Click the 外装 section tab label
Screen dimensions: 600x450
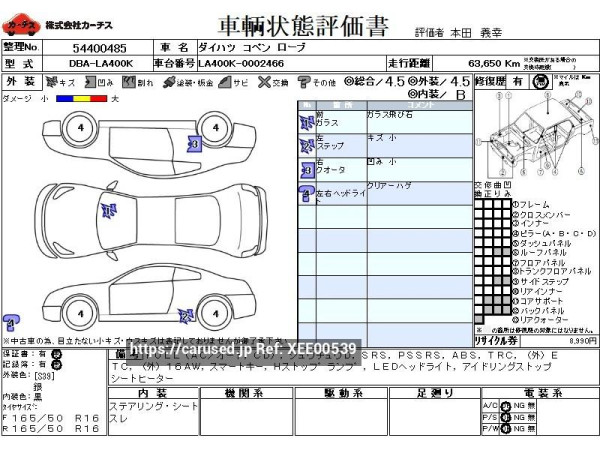tap(21, 82)
